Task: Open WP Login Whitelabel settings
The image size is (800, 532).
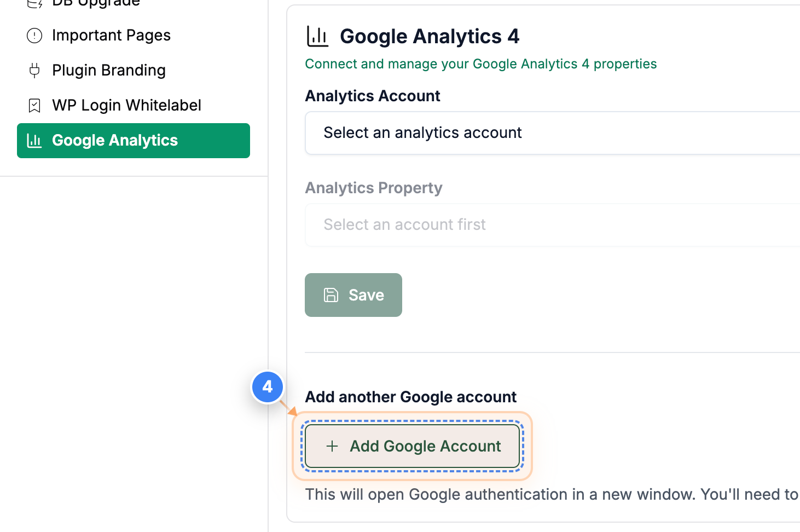Action: [x=126, y=105]
